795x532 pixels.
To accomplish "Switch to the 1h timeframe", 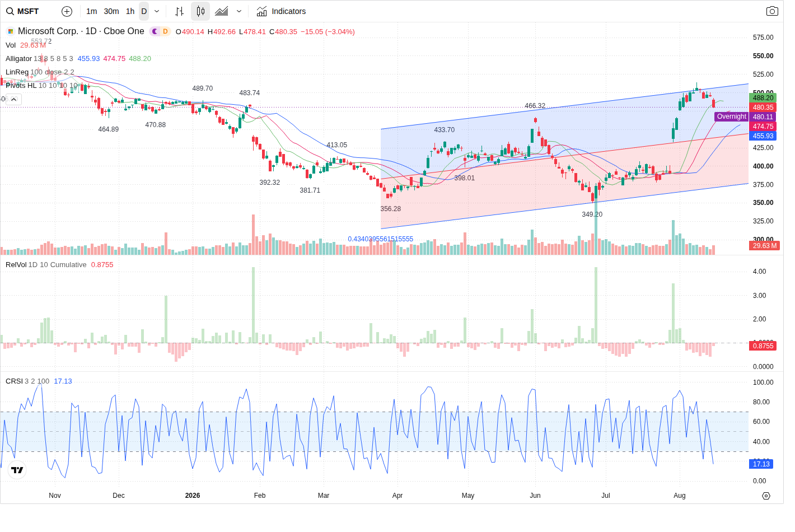I will coord(130,11).
